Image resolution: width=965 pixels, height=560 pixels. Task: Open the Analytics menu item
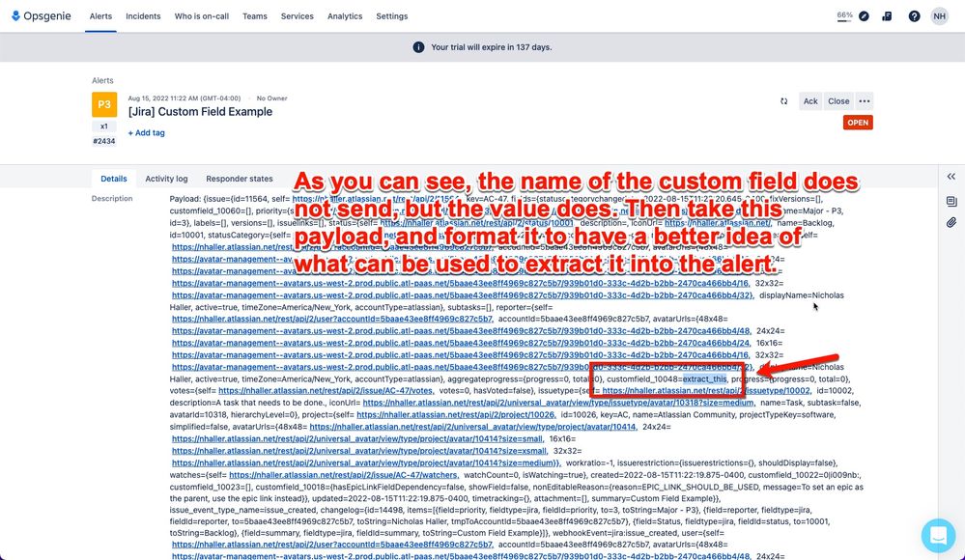click(x=345, y=16)
